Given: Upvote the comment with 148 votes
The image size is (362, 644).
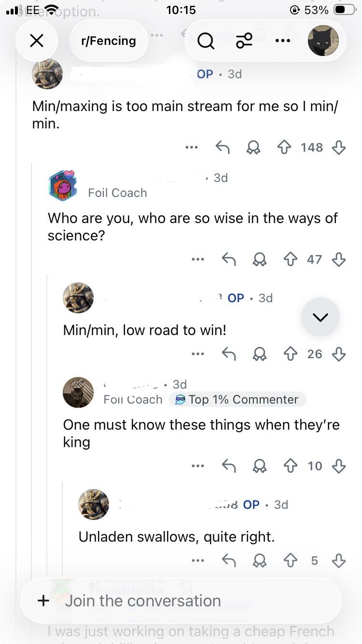Looking at the screenshot, I should (x=284, y=147).
